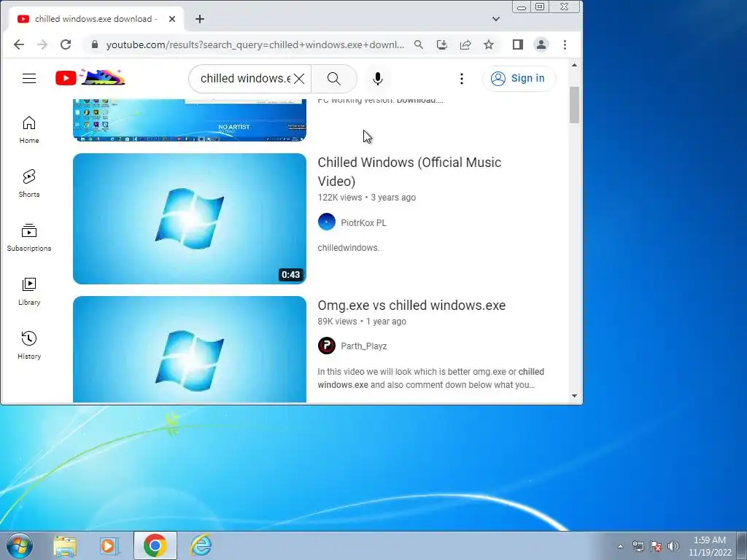The image size is (747, 560).
Task: Open Internet Explorer from taskbar
Action: [201, 545]
